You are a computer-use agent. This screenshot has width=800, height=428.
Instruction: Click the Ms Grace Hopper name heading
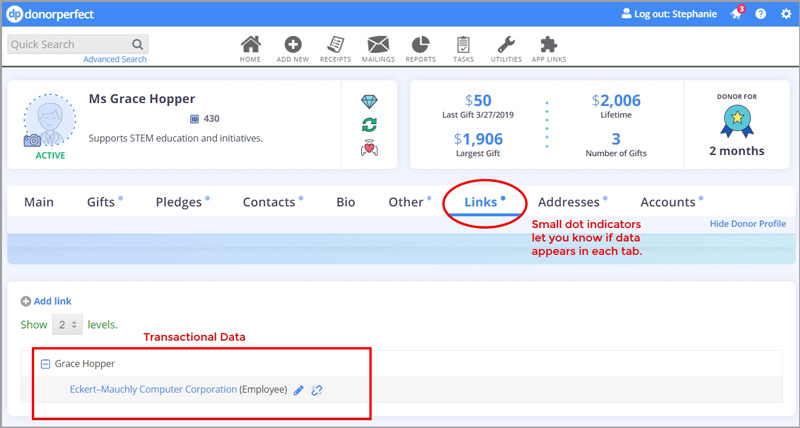pyautogui.click(x=142, y=98)
